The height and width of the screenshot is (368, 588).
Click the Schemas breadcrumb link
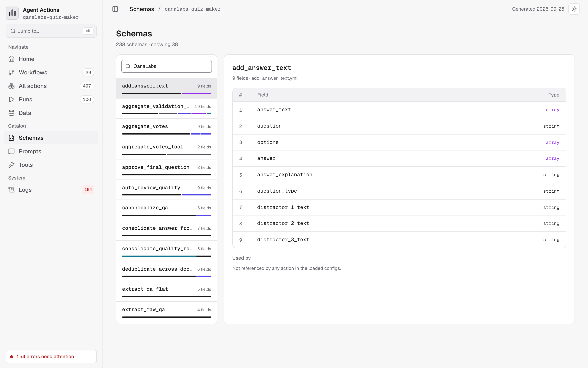pyautogui.click(x=142, y=9)
